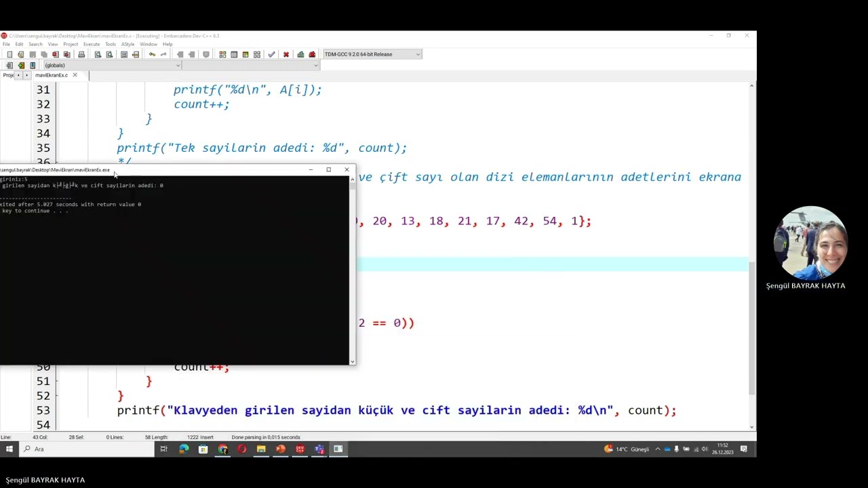Click the Run toolbar icon
Screen dimensions: 868x488
click(x=234, y=54)
